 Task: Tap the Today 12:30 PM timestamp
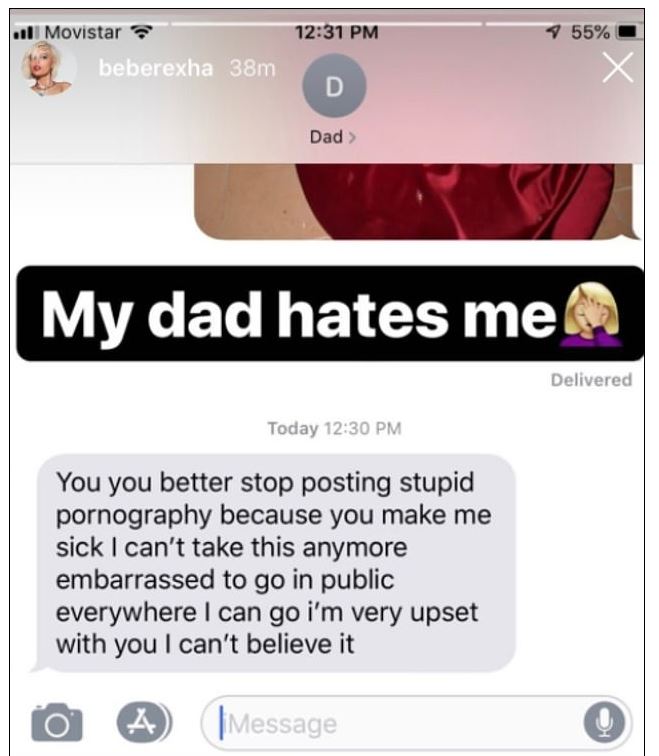335,428
